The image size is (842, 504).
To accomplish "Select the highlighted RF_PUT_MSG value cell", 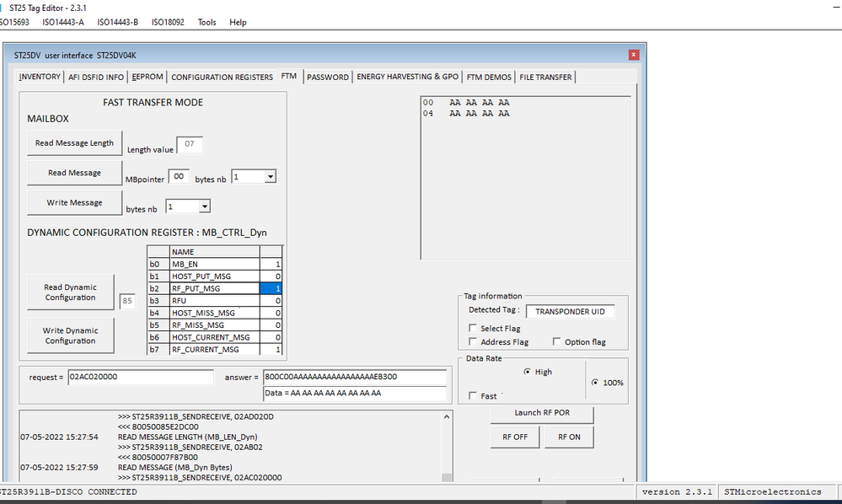I will coord(271,289).
